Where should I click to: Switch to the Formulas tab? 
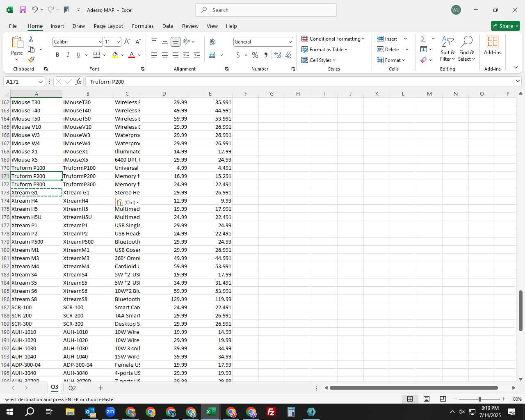(143, 26)
